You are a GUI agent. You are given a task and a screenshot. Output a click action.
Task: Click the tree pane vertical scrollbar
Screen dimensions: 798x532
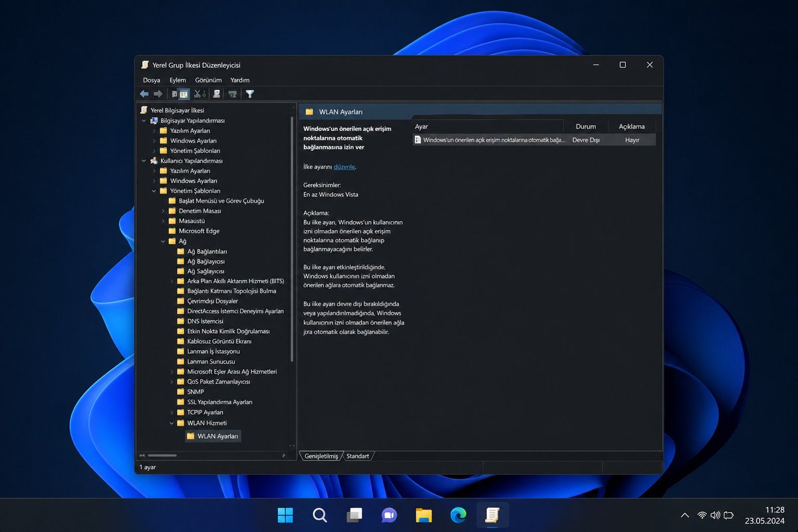[x=292, y=239]
